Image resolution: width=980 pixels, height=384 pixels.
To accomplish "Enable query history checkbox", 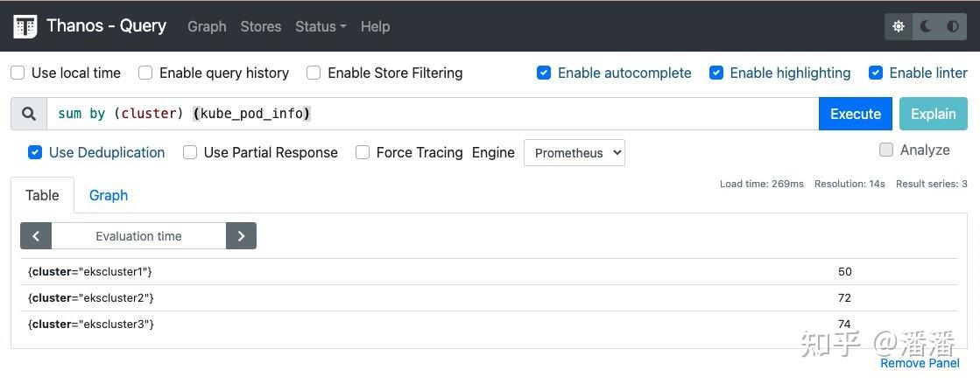I will (145, 73).
